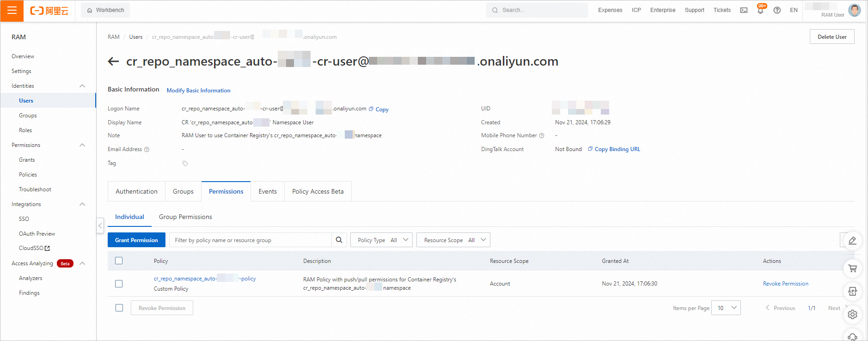The image size is (868, 341).
Task: Tick the cr_repo_namespace policy row checkbox
Action: tap(119, 284)
